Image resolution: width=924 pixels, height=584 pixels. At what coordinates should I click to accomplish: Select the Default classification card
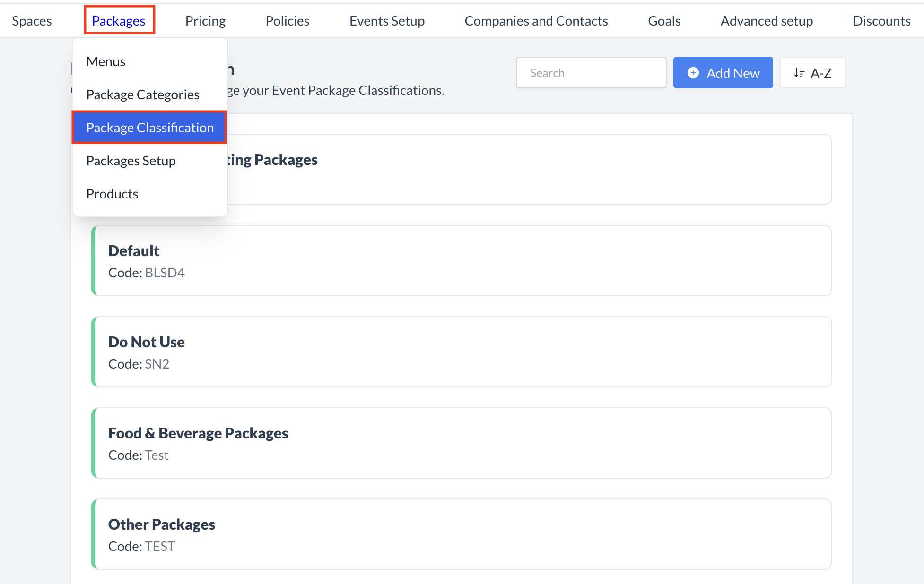[461, 260]
